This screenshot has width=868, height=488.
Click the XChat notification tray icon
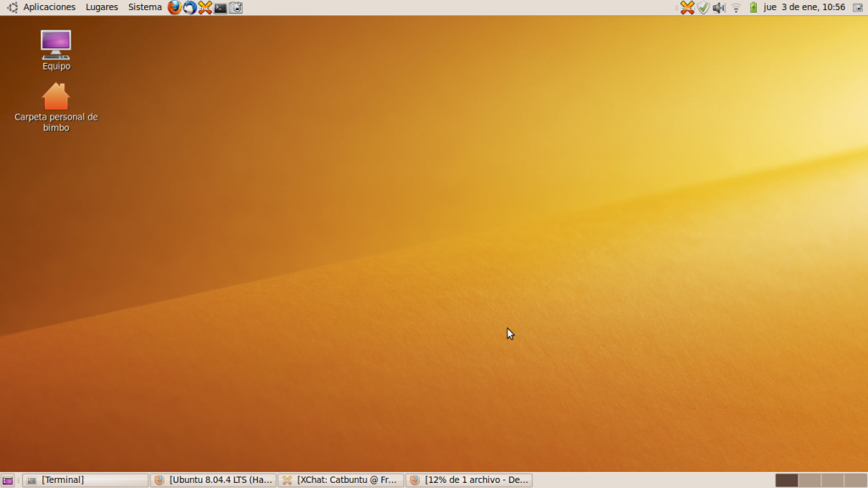pos(687,8)
